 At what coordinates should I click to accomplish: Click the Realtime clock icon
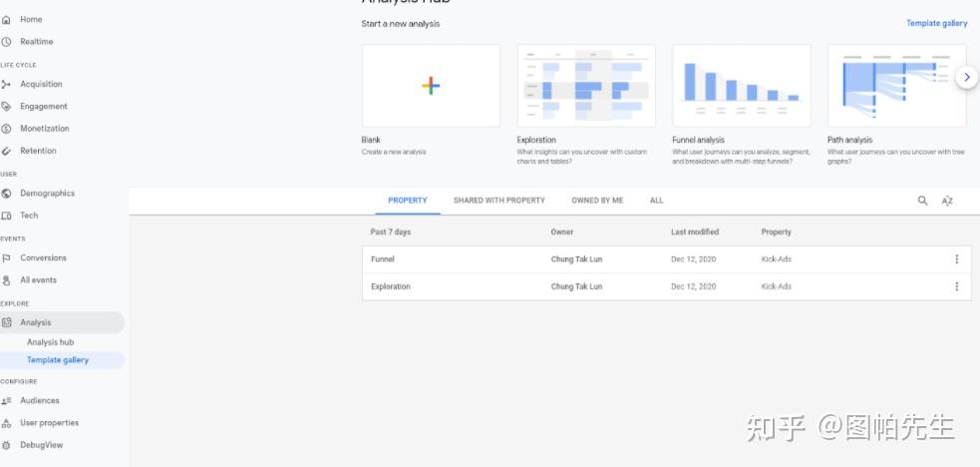pyautogui.click(x=6, y=42)
